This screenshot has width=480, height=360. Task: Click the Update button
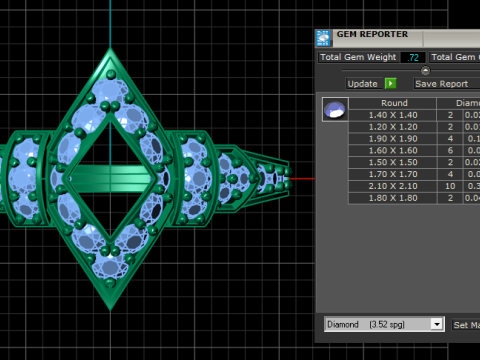click(362, 84)
